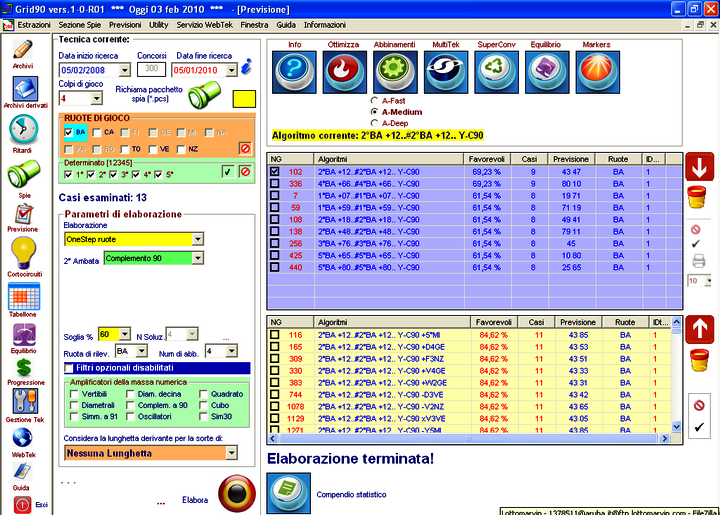
Task: Open the Previsioni menu
Action: click(x=125, y=22)
